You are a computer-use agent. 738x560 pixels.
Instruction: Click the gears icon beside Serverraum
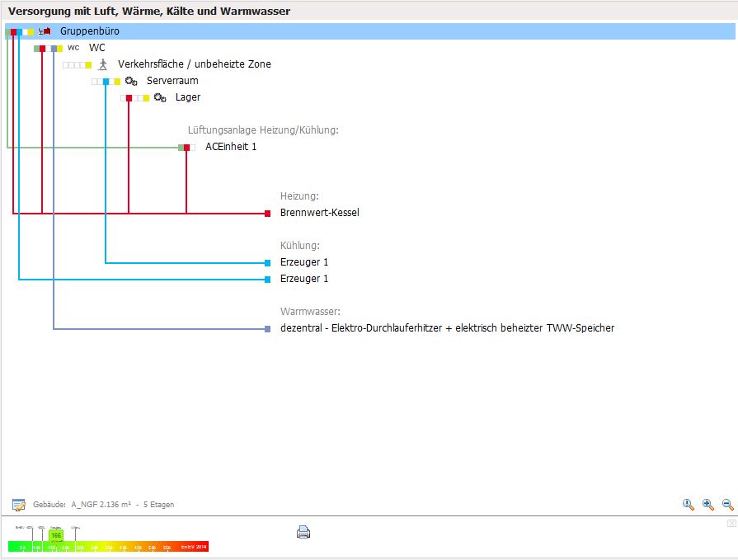(131, 81)
